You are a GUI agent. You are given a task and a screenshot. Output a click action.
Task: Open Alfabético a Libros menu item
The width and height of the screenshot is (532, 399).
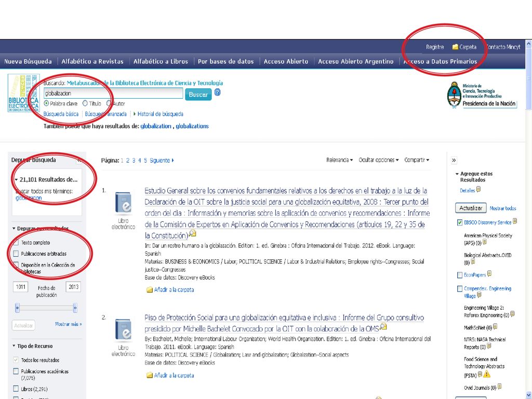[x=161, y=61]
